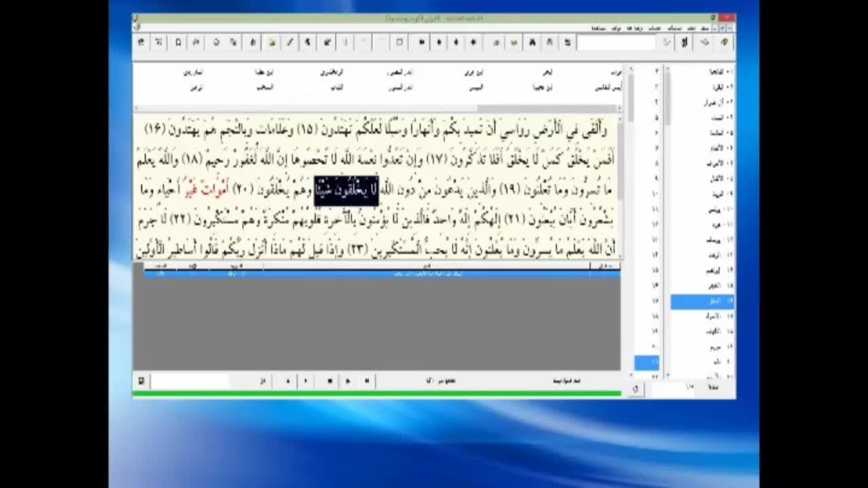
Task: Click the pencil edit icon in toolbar
Action: point(290,43)
